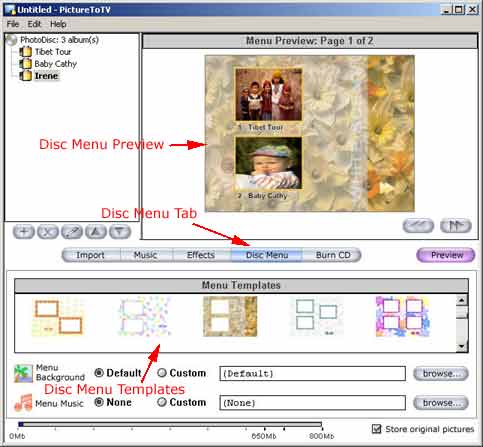The height and width of the screenshot is (447, 483).
Task: Click the delete album X icon
Action: tap(48, 232)
